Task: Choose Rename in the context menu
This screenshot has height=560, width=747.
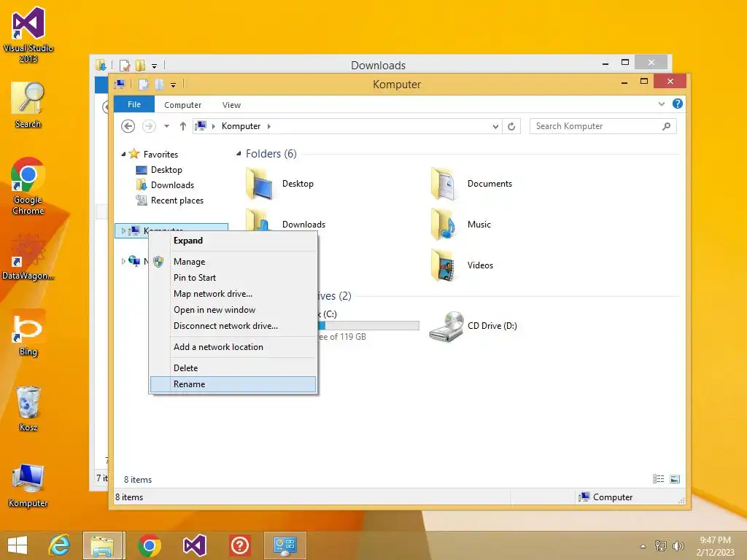Action: tap(233, 384)
